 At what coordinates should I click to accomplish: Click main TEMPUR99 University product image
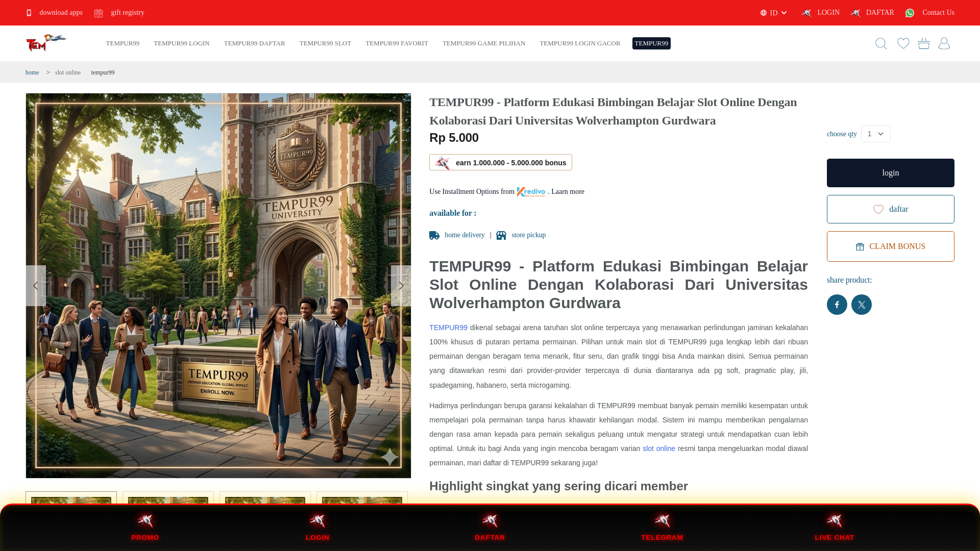(x=218, y=286)
